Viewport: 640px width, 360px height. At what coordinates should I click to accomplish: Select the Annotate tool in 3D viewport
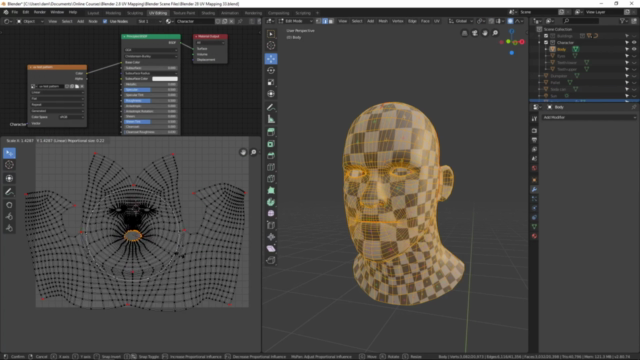pyautogui.click(x=271, y=107)
